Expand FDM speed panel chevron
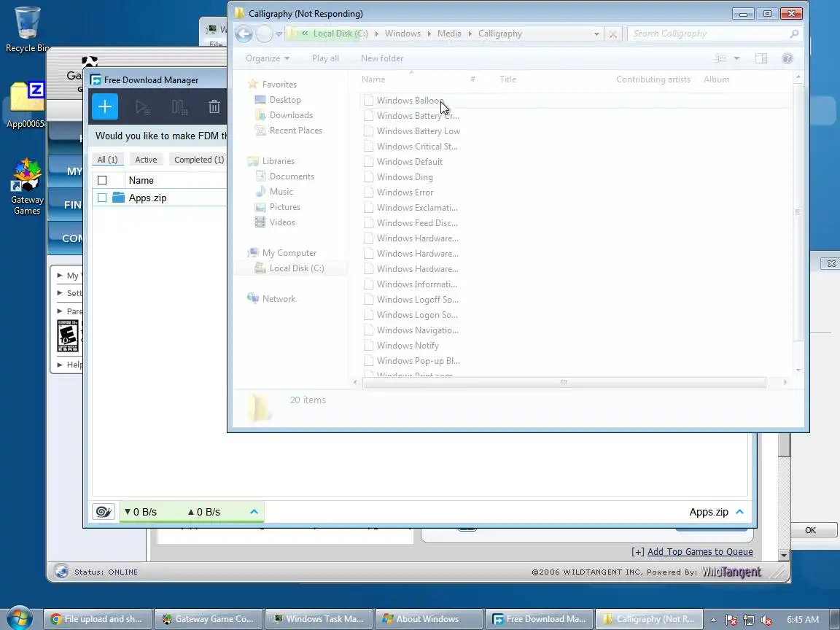 254,512
